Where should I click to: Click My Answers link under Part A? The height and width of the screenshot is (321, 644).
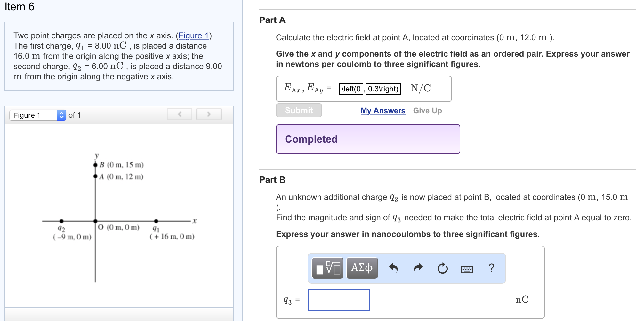(x=382, y=111)
